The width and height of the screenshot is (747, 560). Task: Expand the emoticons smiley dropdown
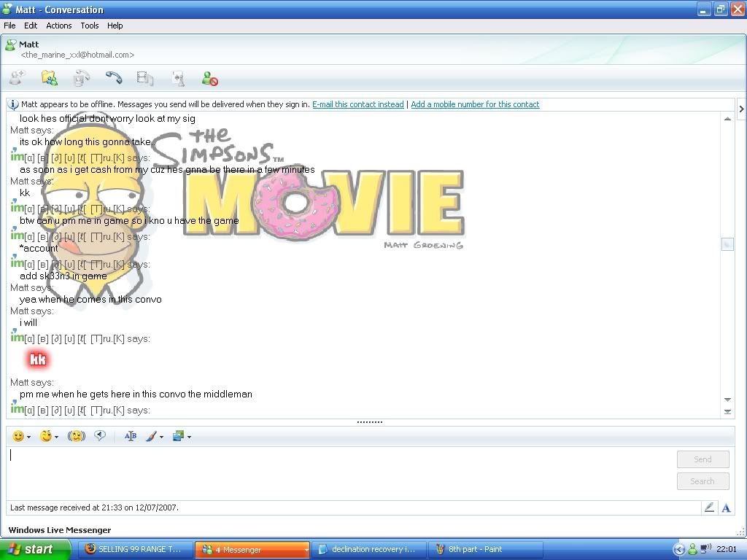pyautogui.click(x=28, y=437)
